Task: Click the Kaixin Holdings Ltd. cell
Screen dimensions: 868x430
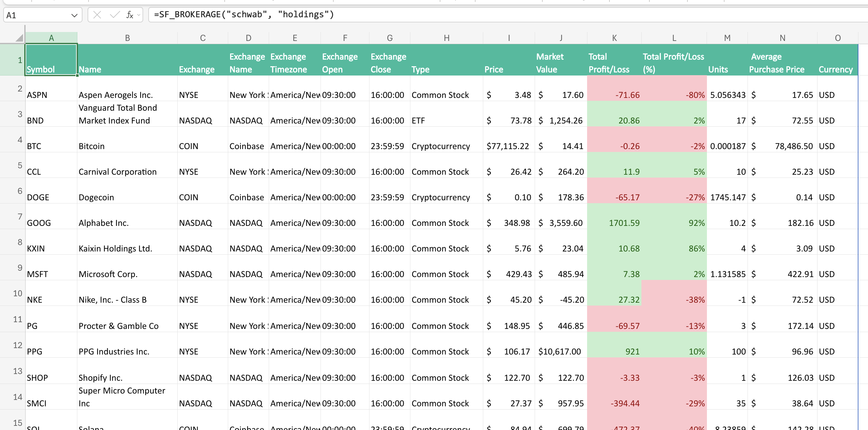Action: [x=128, y=242]
